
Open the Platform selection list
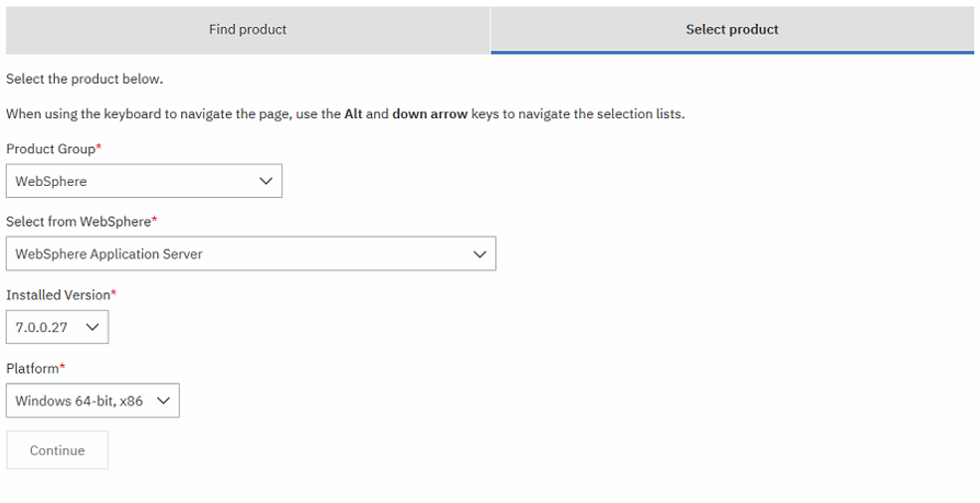click(93, 401)
